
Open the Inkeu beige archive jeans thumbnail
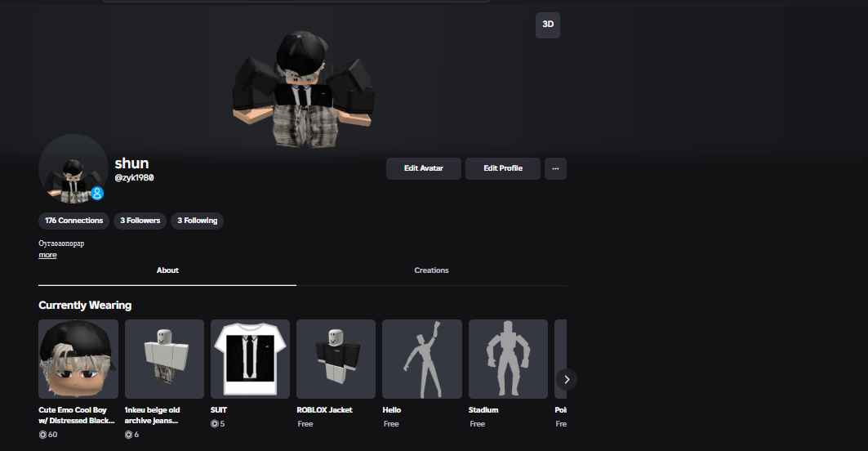[x=164, y=359]
